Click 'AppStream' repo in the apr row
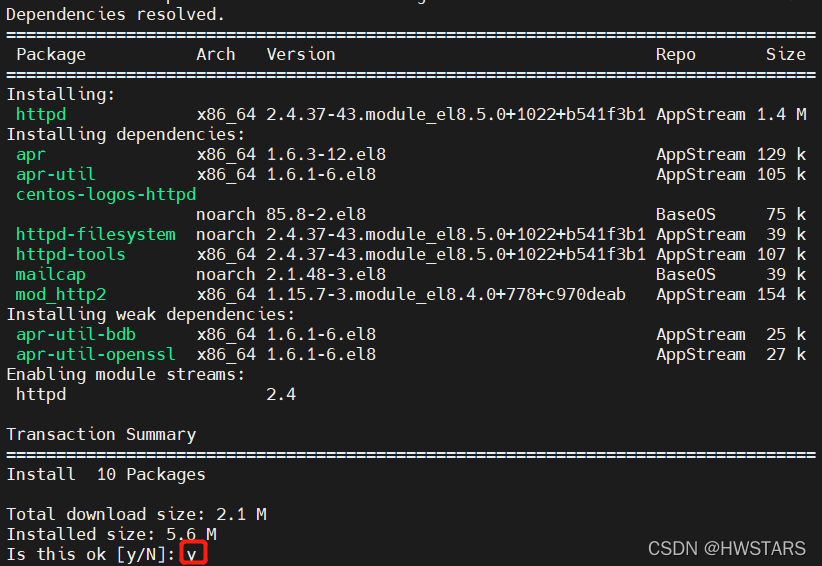Screen dimensions: 822x566 700,155
